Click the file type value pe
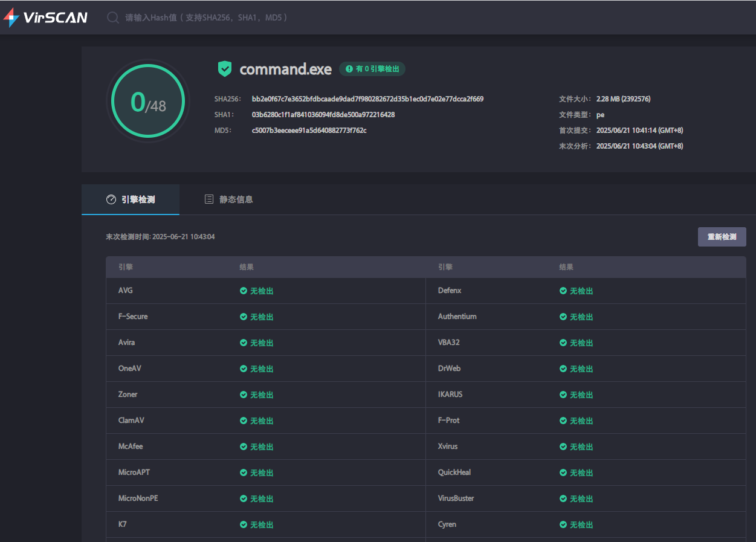This screenshot has height=542, width=756. pyautogui.click(x=600, y=115)
